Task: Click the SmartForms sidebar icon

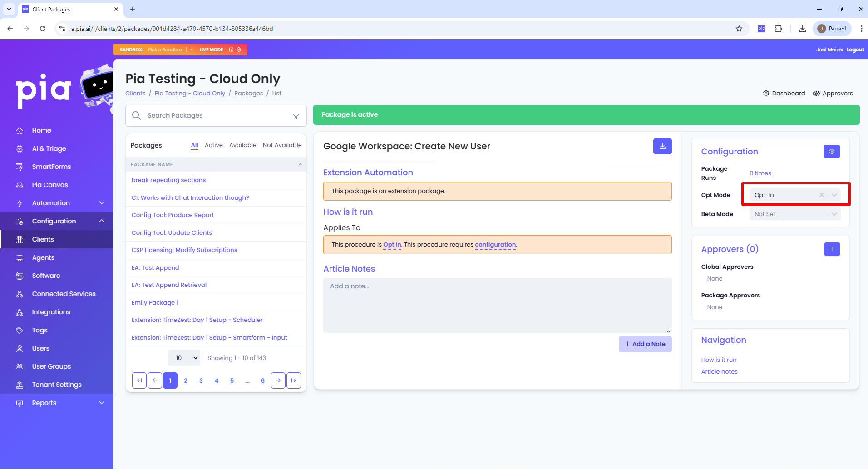Action: pos(20,167)
